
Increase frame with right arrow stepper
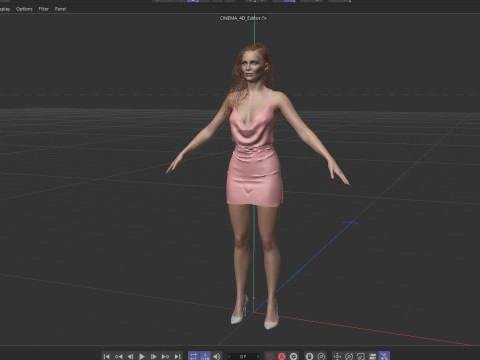(x=257, y=356)
